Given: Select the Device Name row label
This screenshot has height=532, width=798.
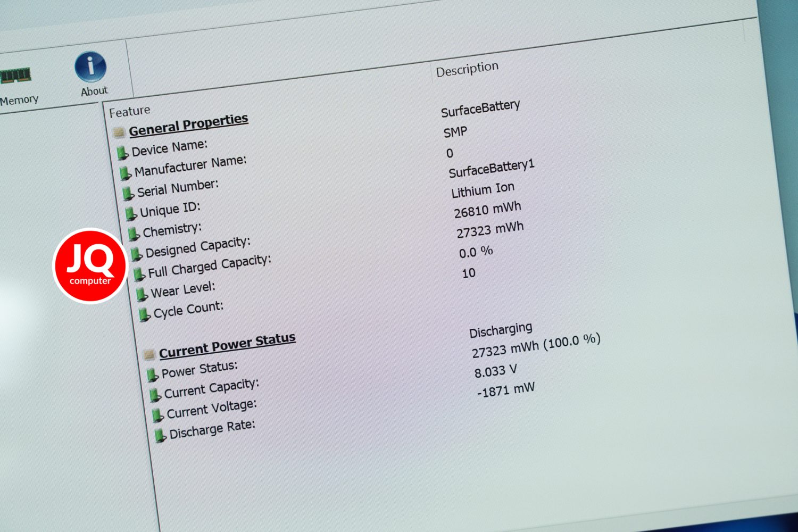Looking at the screenshot, I should [x=170, y=148].
